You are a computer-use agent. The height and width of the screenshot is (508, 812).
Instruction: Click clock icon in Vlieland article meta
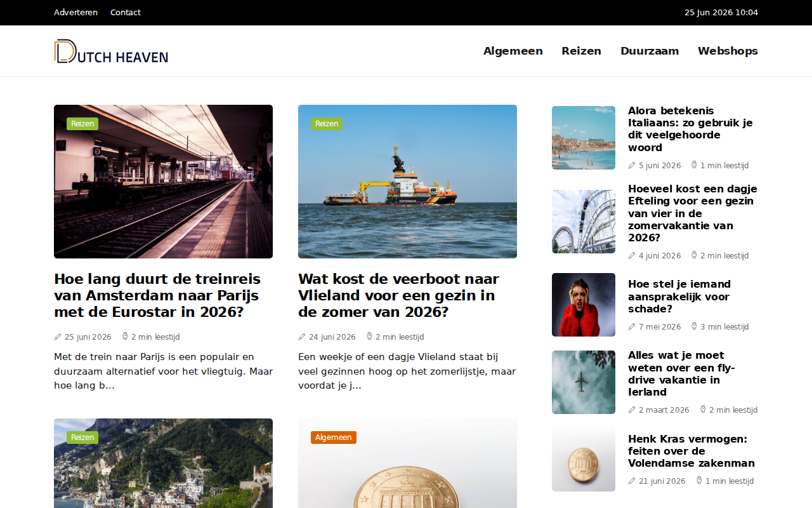(x=369, y=337)
